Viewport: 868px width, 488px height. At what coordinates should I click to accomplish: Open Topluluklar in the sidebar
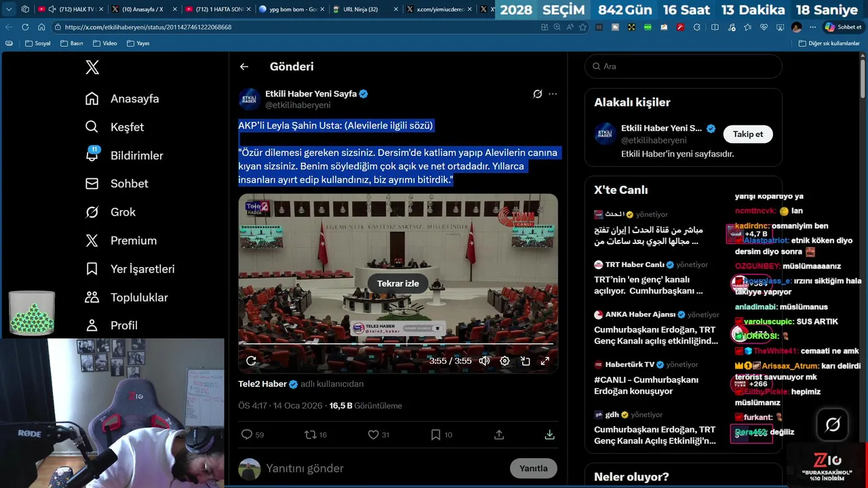coord(126,298)
